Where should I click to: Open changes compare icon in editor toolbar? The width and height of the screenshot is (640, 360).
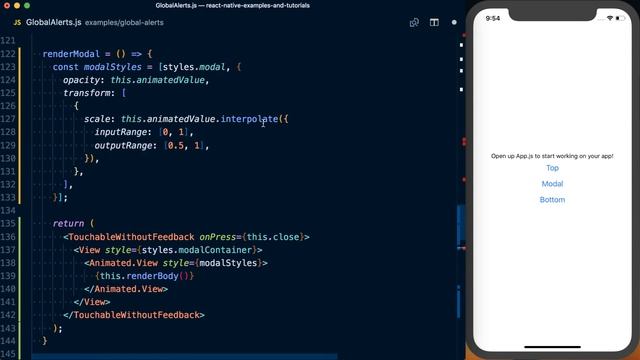click(414, 22)
